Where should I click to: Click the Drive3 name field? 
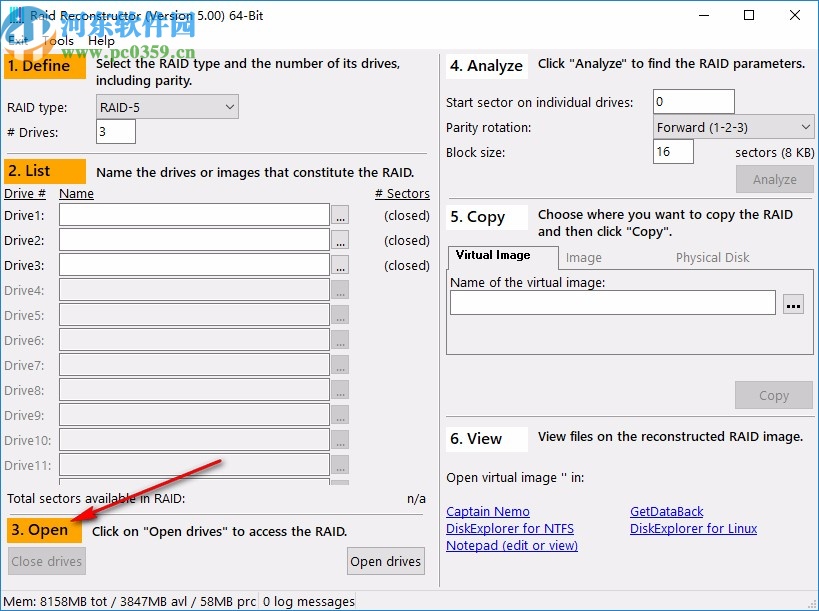pyautogui.click(x=194, y=265)
